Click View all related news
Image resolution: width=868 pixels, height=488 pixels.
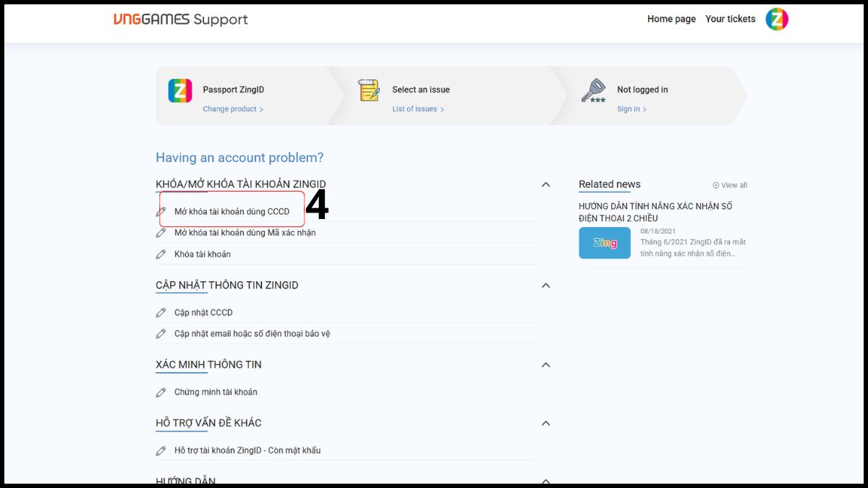pos(730,185)
